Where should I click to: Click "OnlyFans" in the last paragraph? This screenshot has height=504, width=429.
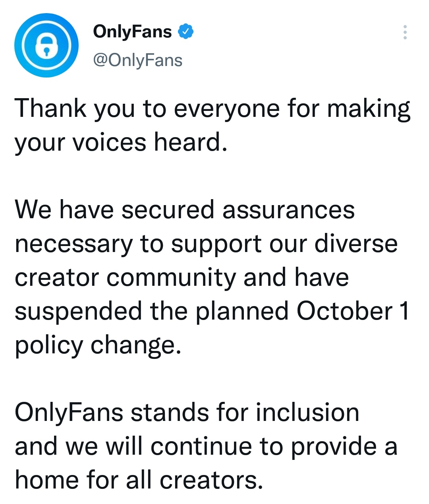[x=69, y=413]
